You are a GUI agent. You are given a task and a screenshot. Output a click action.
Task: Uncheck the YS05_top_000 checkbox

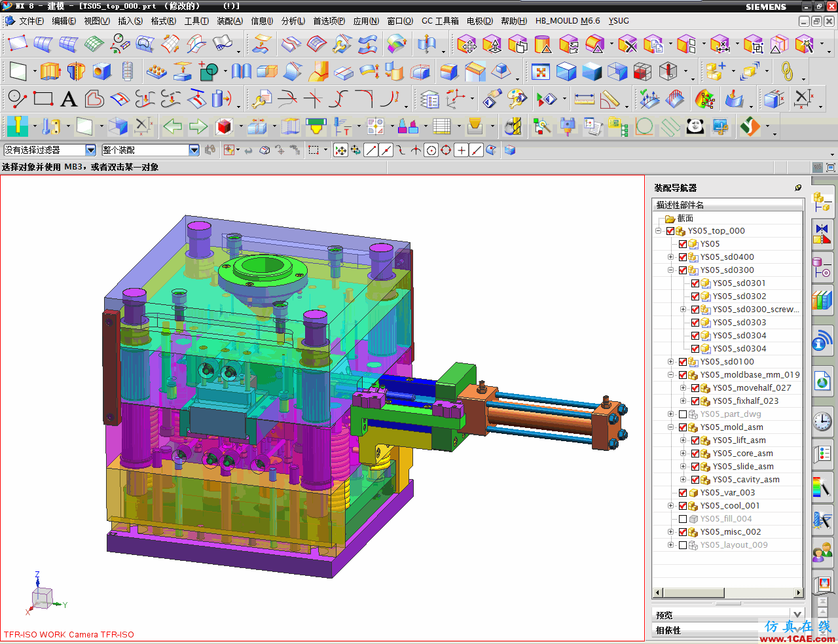(670, 231)
